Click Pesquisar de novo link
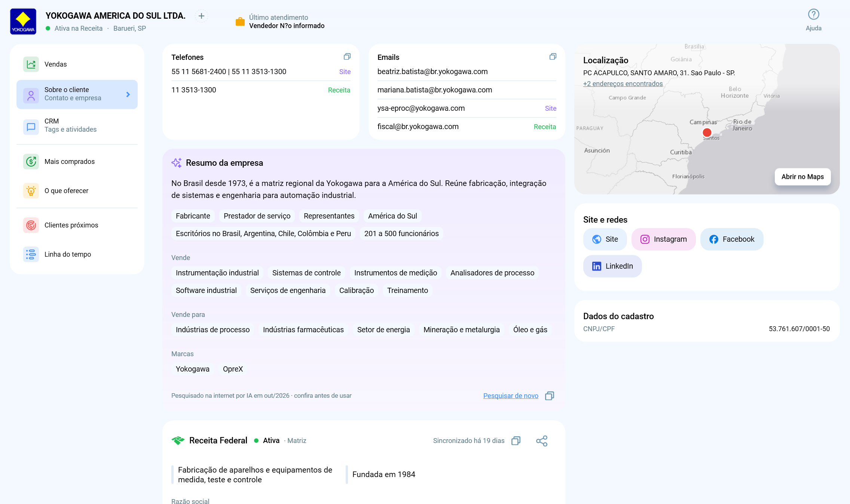The height and width of the screenshot is (504, 850). [x=511, y=396]
